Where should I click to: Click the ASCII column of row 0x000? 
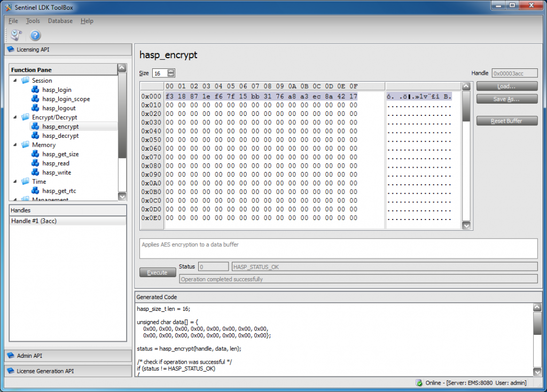[x=419, y=96]
